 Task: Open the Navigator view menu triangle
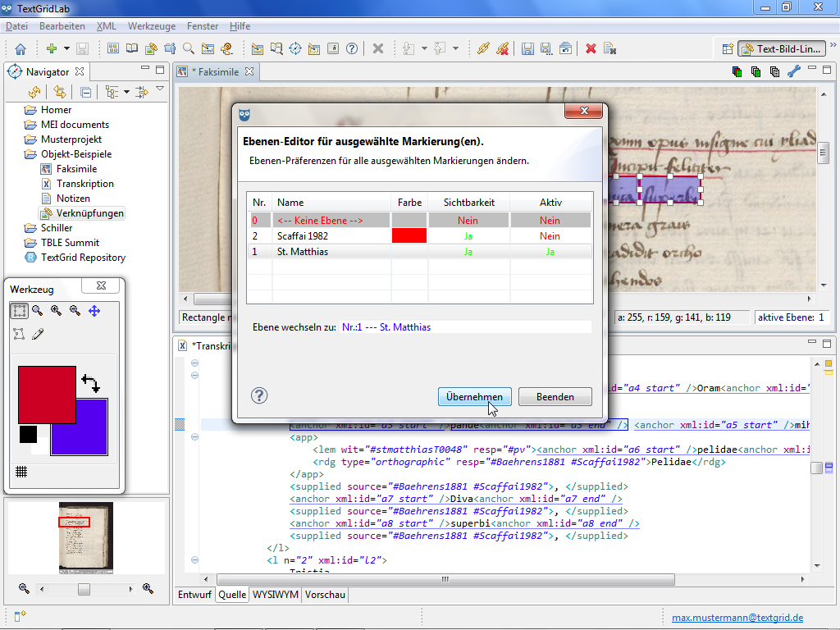coord(160,89)
